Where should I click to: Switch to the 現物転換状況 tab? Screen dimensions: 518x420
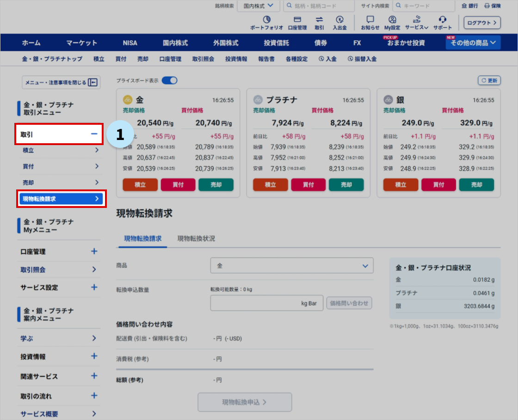point(196,239)
